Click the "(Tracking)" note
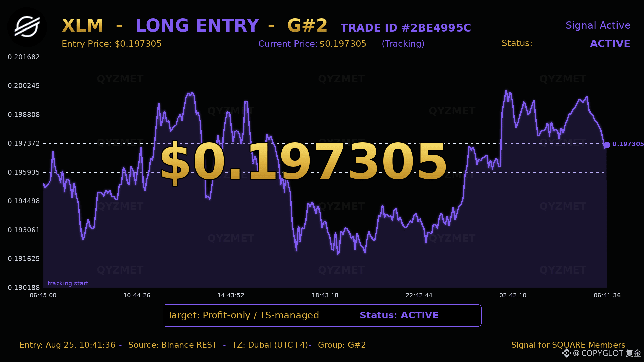 tap(403, 44)
